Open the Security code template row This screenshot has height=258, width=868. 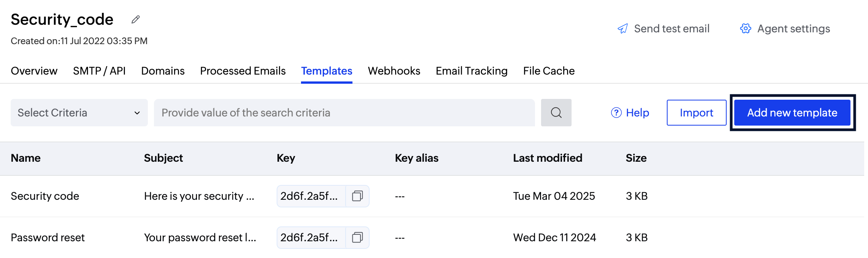(45, 196)
